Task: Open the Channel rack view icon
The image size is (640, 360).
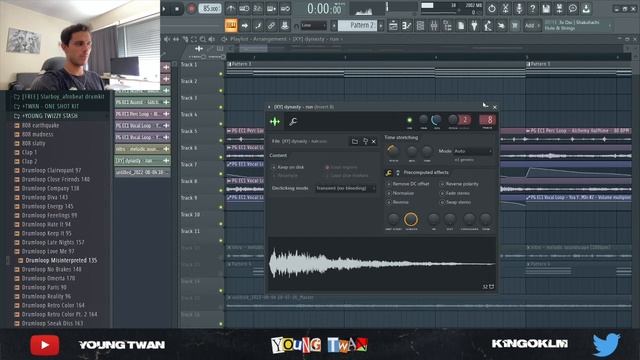Action: point(420,26)
